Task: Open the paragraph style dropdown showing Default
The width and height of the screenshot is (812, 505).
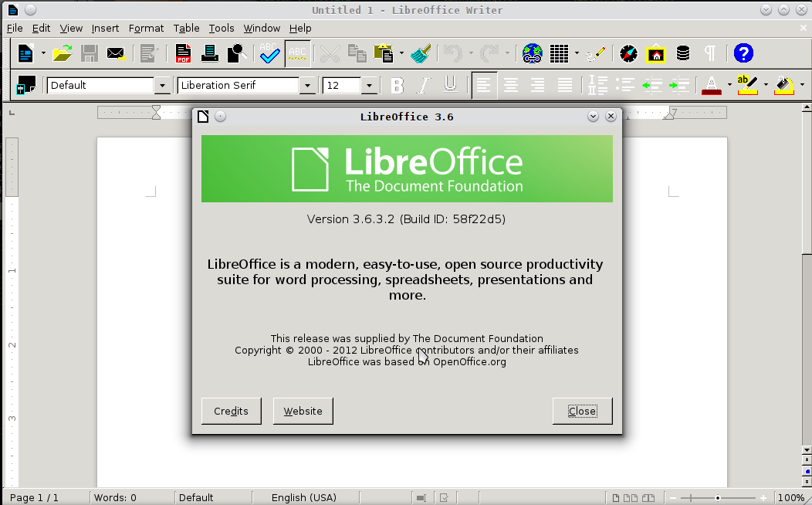Action: pos(161,85)
